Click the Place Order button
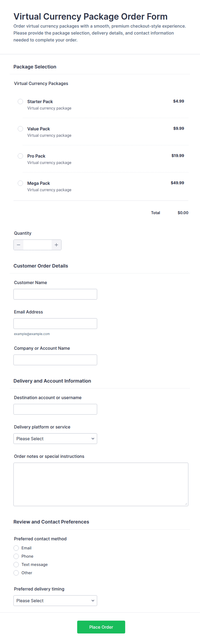Viewport: 200px width, 644px height. point(101,627)
